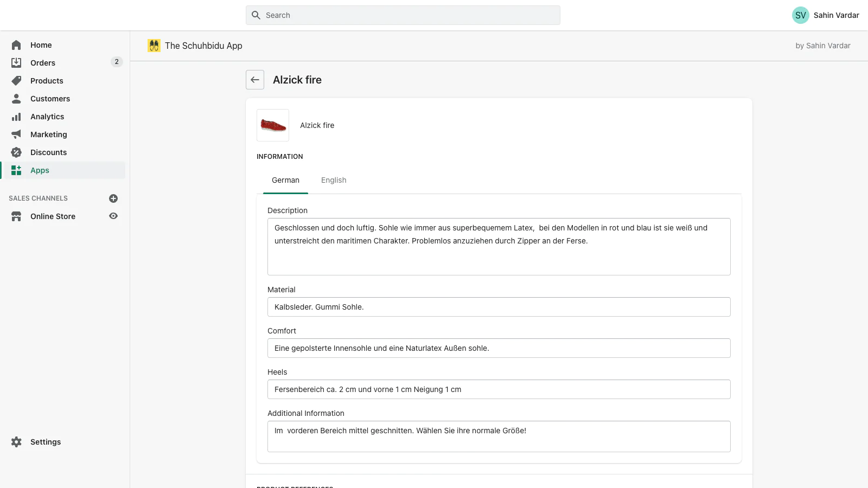Click The Schuhbidu App title
This screenshot has height=488, width=868.
[203, 46]
